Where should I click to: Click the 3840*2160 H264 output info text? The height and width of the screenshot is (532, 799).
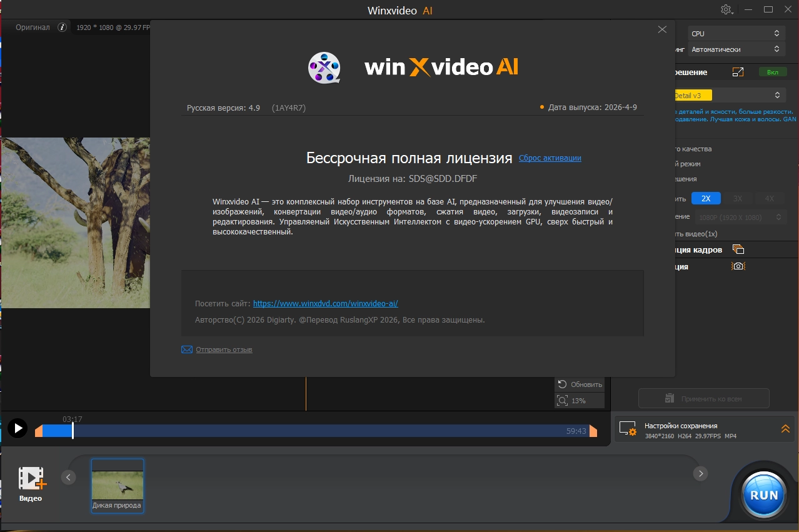(690, 436)
